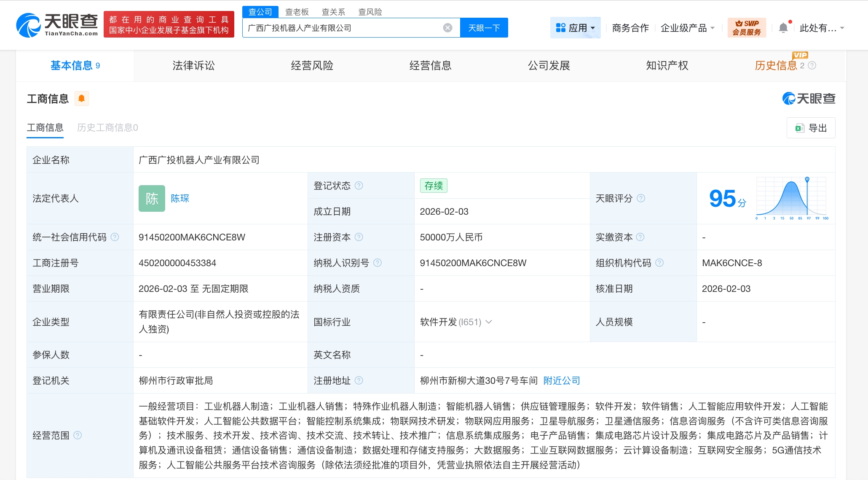Viewport: 868px width, 480px height.
Task: Click the Tianyancha logo top left
Action: tap(57, 24)
